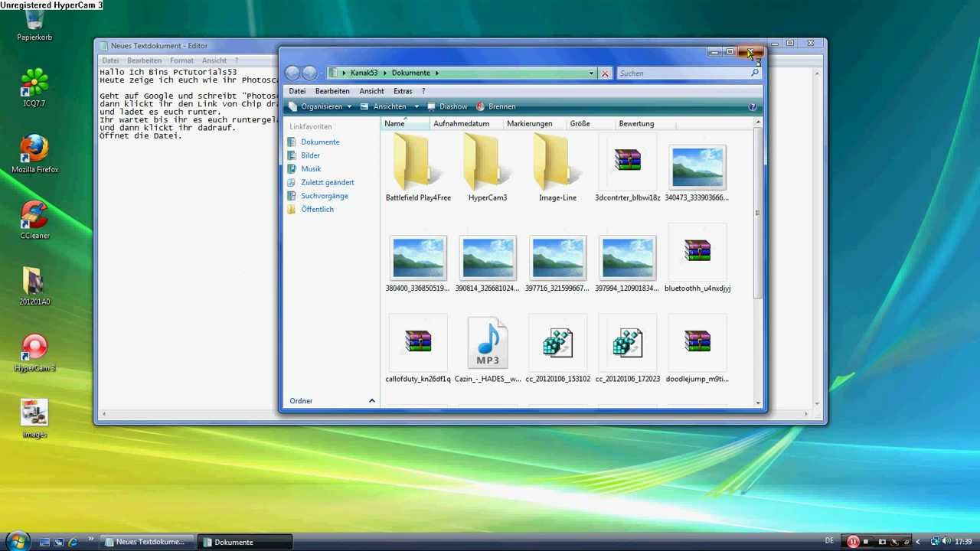980x551 pixels.
Task: Expand the Ordner pane
Action: [332, 401]
